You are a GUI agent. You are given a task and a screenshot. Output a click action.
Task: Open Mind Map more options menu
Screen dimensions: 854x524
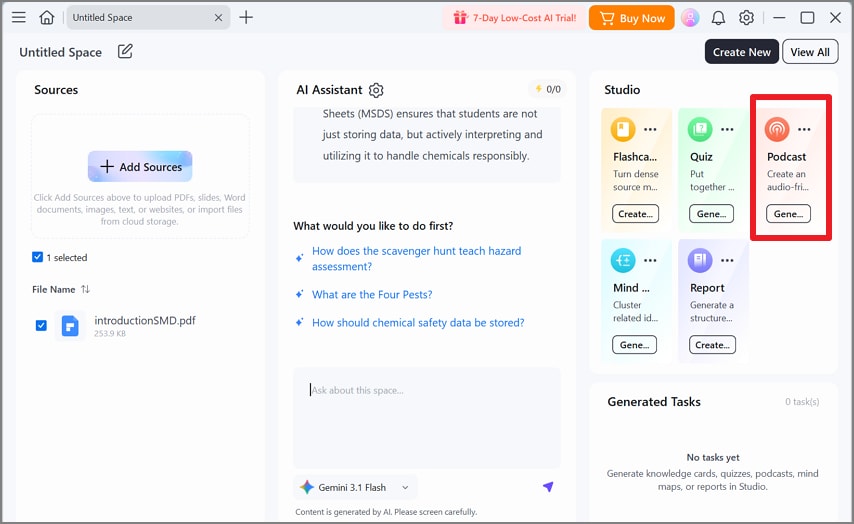[650, 260]
